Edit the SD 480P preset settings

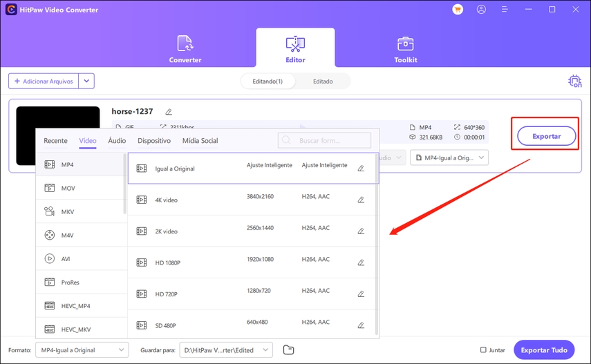pyautogui.click(x=361, y=325)
